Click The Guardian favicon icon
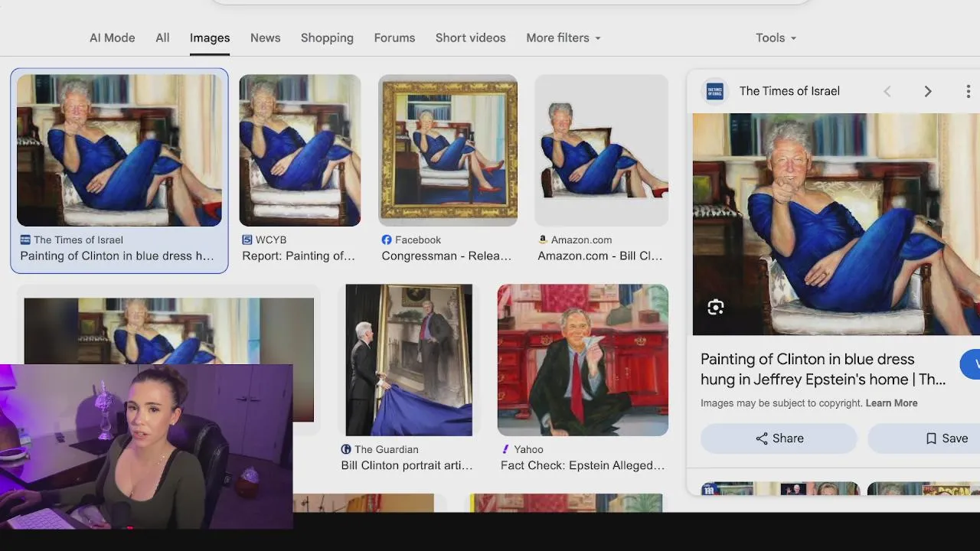 (346, 449)
